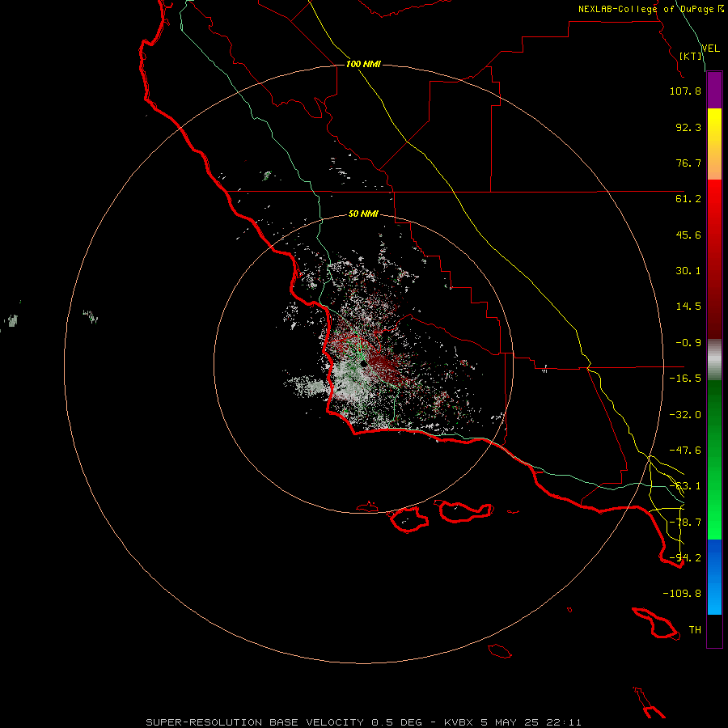Click the 92.3 velocity scale value
The image size is (728, 728).
click(x=688, y=127)
